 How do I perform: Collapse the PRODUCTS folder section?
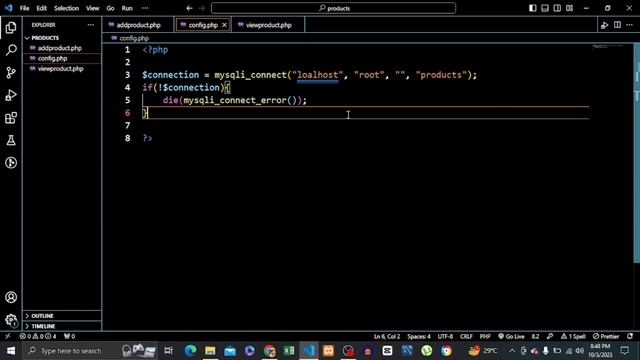click(62, 38)
